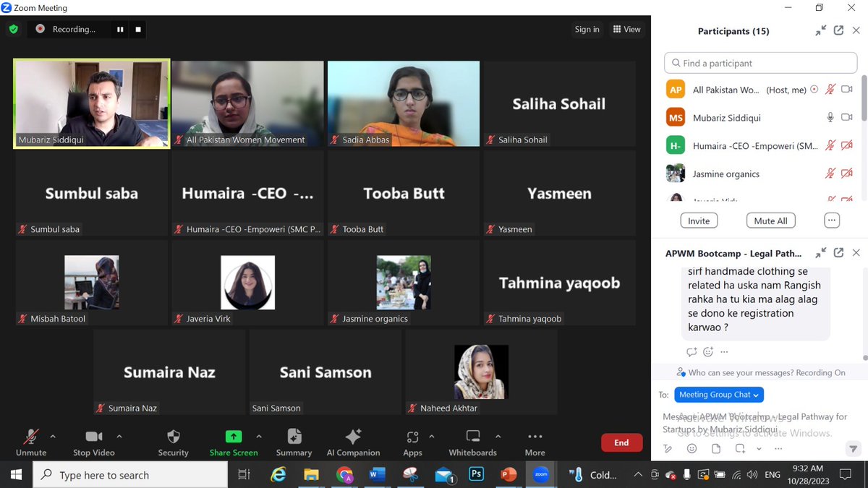Open the Security shield controls

(173, 437)
